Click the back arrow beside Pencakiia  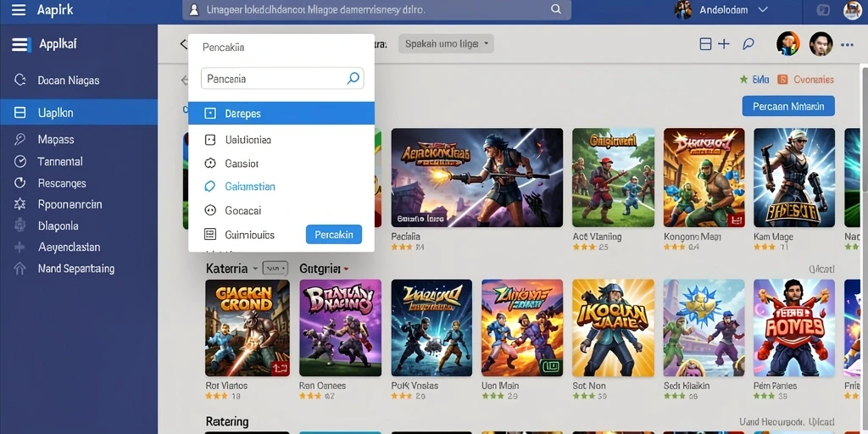183,44
